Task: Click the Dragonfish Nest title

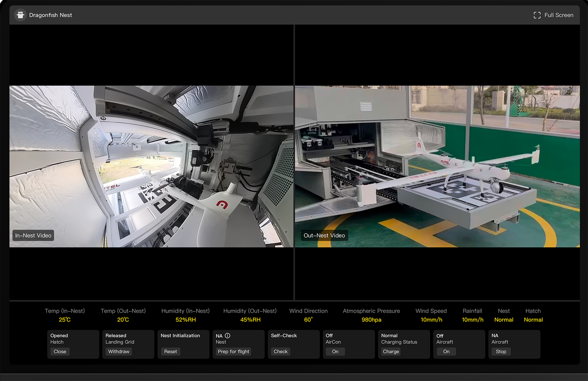Action: pos(51,15)
